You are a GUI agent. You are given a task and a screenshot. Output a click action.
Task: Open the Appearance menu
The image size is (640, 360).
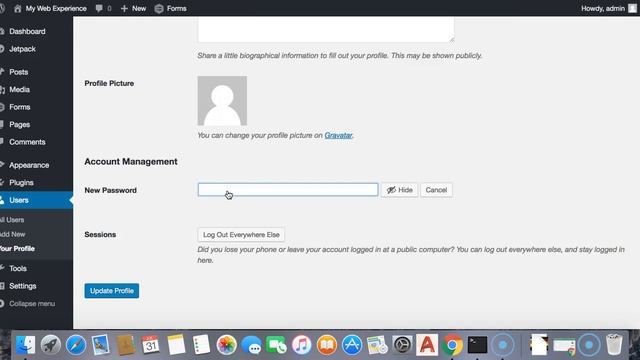pyautogui.click(x=29, y=165)
